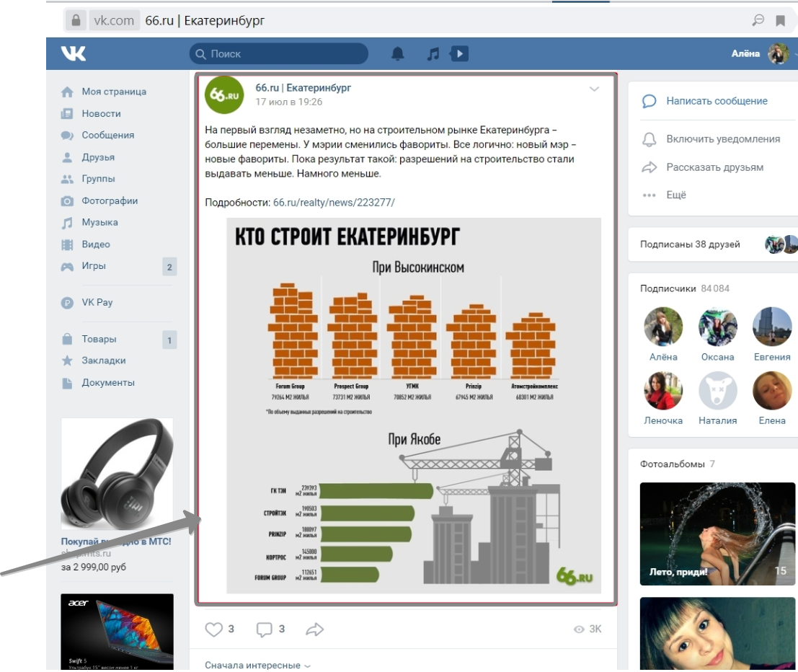Image resolution: width=798 pixels, height=672 pixels.
Task: Open comments via speech bubble icon
Action: coord(264,629)
